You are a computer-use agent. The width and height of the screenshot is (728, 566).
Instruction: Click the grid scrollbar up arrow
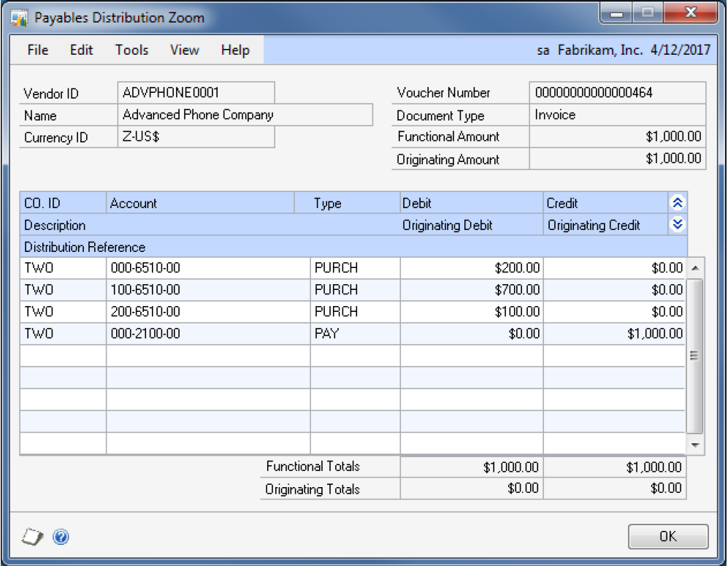coord(694,268)
